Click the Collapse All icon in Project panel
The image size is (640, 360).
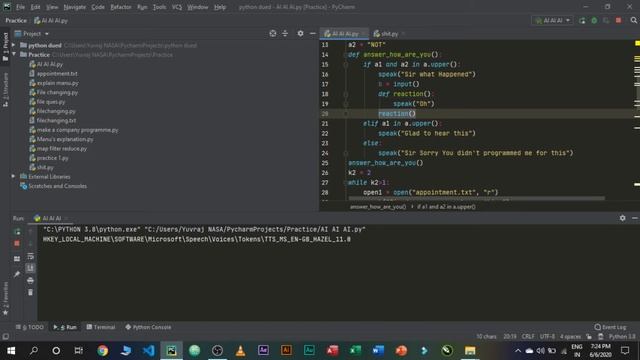coord(285,33)
